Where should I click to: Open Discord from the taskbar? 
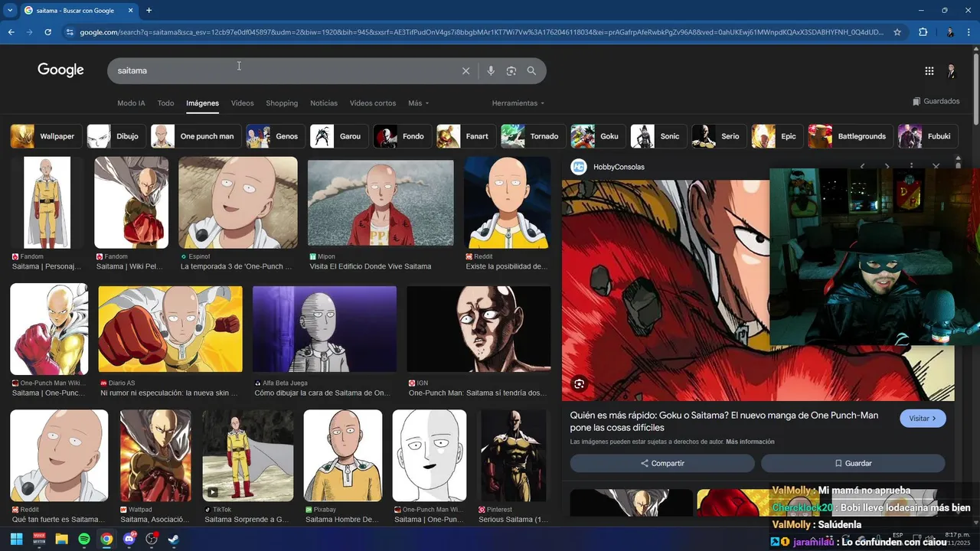tap(129, 539)
